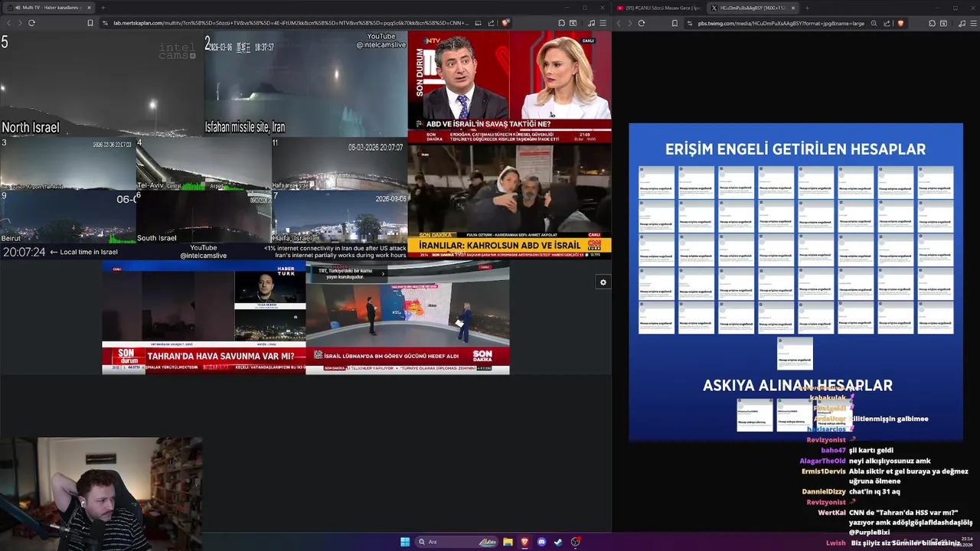Close the Multi TV tab
The width and height of the screenshot is (980, 551).
click(x=89, y=8)
